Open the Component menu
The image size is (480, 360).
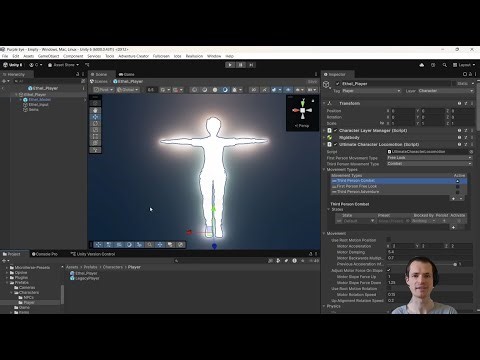click(x=73, y=56)
